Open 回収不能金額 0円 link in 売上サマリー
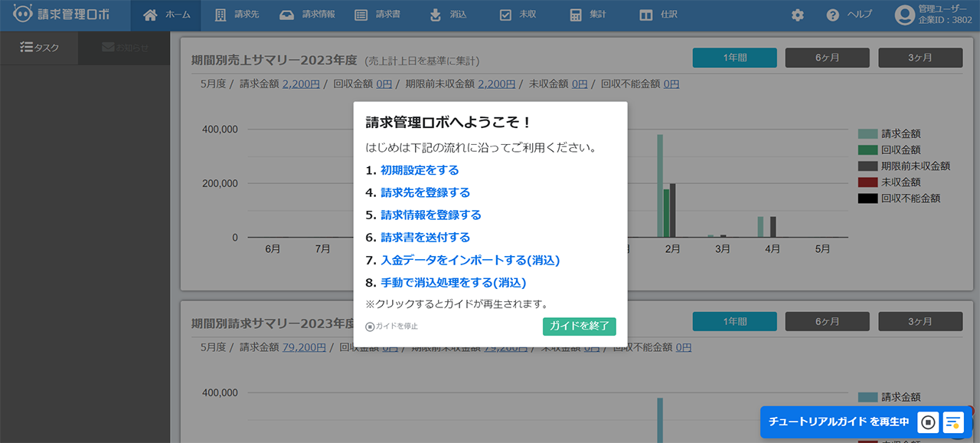The height and width of the screenshot is (443, 980). point(671,84)
